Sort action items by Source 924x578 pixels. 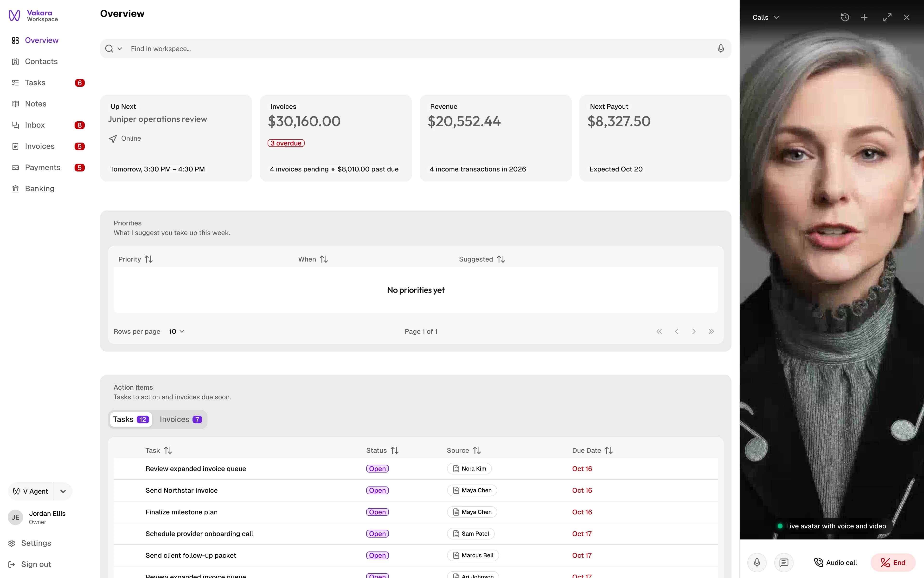pyautogui.click(x=464, y=450)
